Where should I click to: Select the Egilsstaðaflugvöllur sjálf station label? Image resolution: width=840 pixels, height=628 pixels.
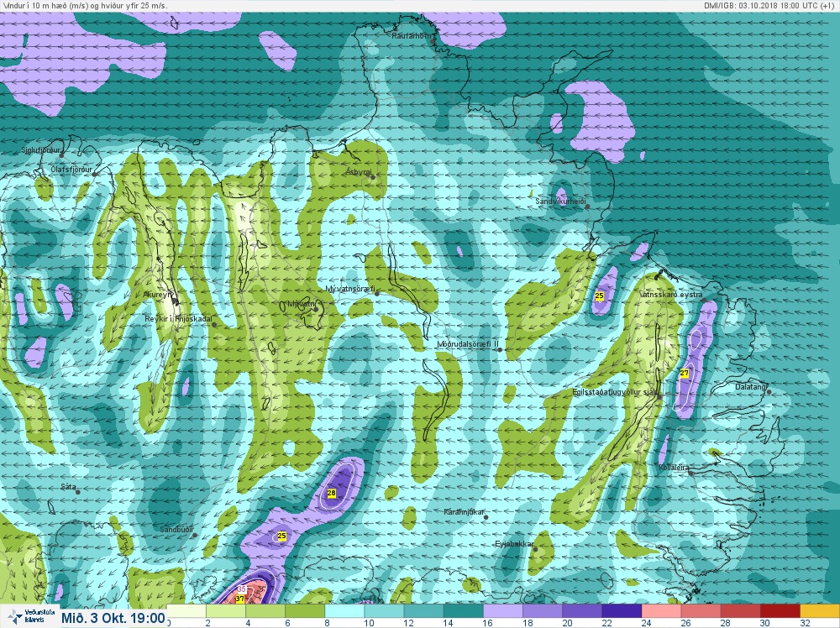coord(615,392)
